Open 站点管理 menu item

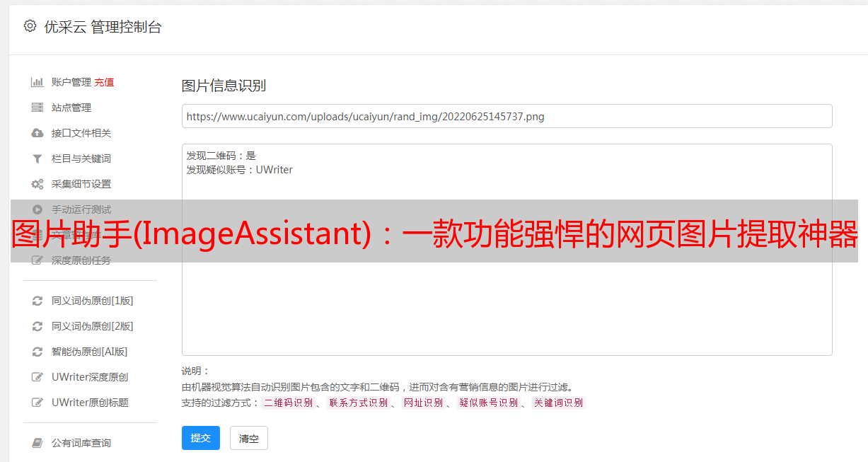(71, 108)
